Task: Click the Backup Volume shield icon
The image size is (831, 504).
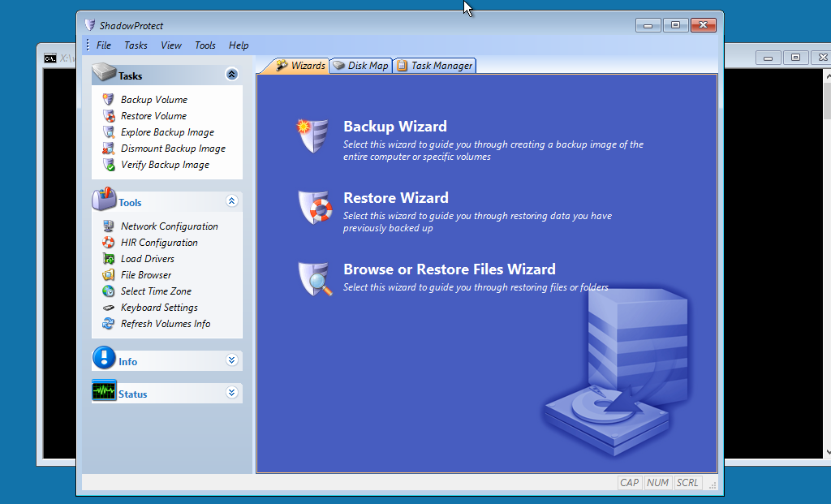Action: click(x=108, y=100)
